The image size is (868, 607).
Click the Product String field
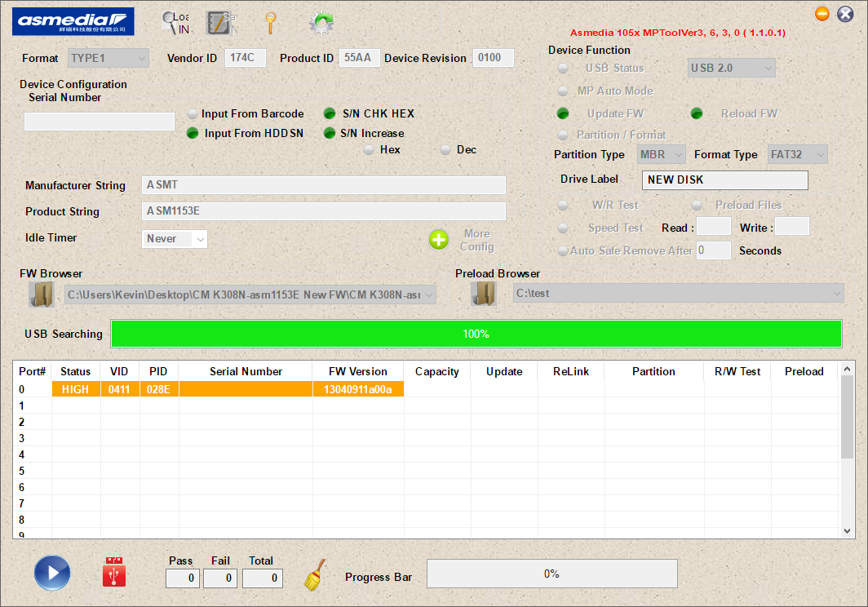(x=324, y=211)
